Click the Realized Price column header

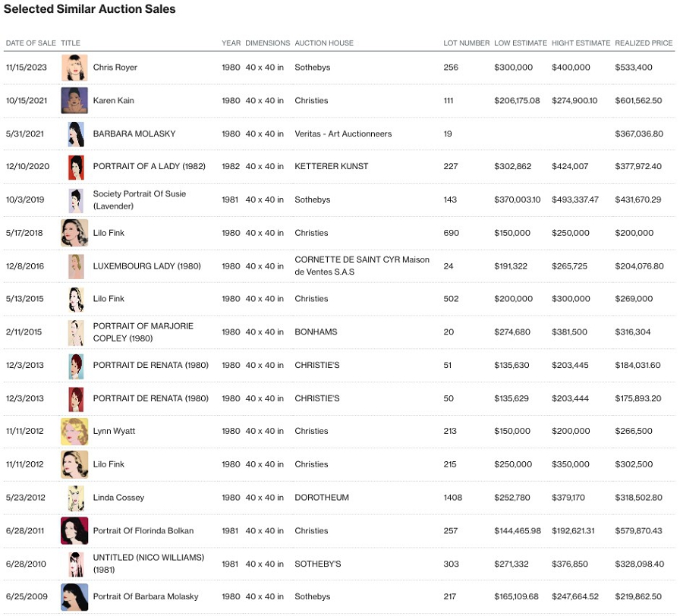click(644, 43)
